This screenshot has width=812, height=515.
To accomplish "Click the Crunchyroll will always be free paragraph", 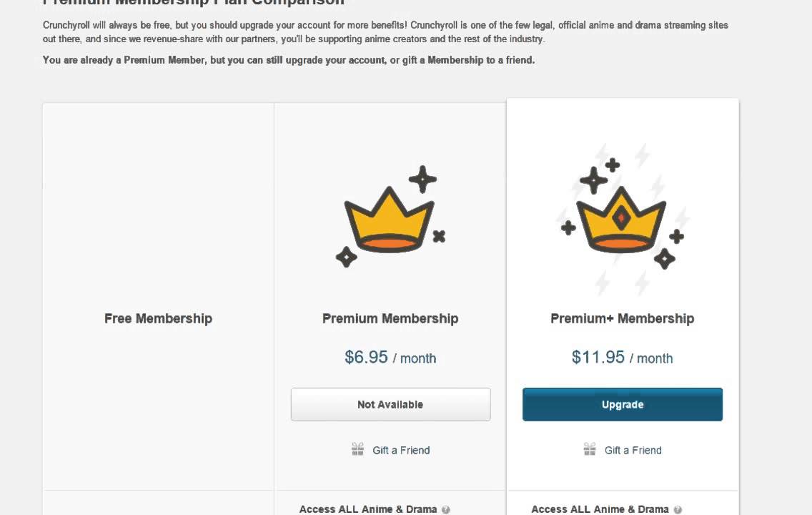I will click(385, 32).
